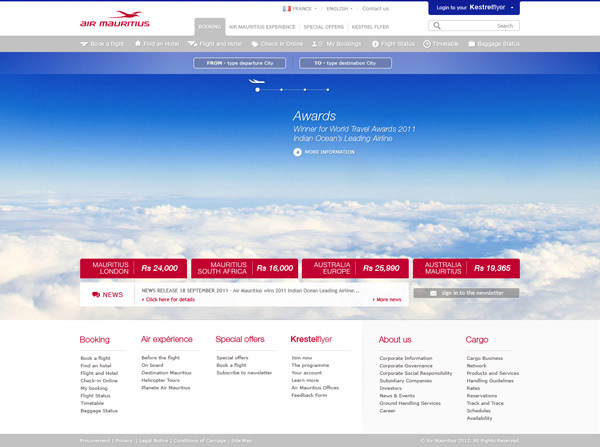Open footer Track and Trace link
This screenshot has height=447, width=600.
tap(485, 403)
